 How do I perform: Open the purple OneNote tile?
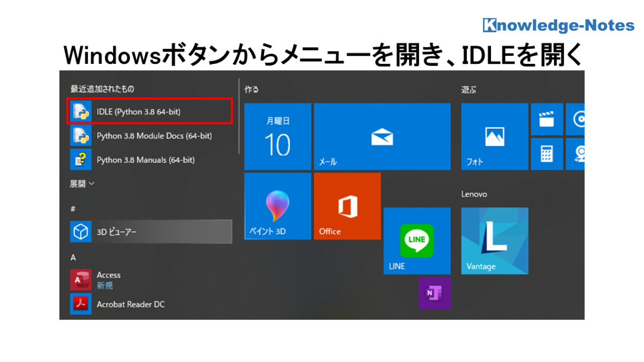tap(434, 293)
